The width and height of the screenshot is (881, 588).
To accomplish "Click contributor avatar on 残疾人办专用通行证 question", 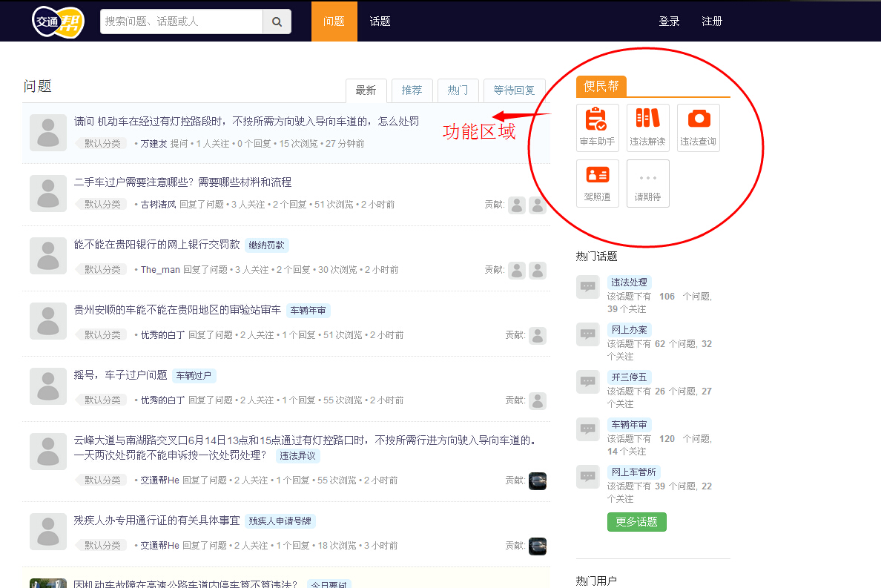I will [537, 546].
